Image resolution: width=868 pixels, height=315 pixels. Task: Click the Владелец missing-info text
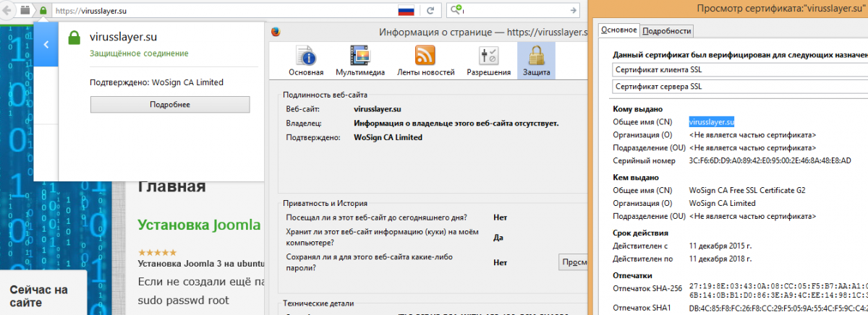(456, 124)
